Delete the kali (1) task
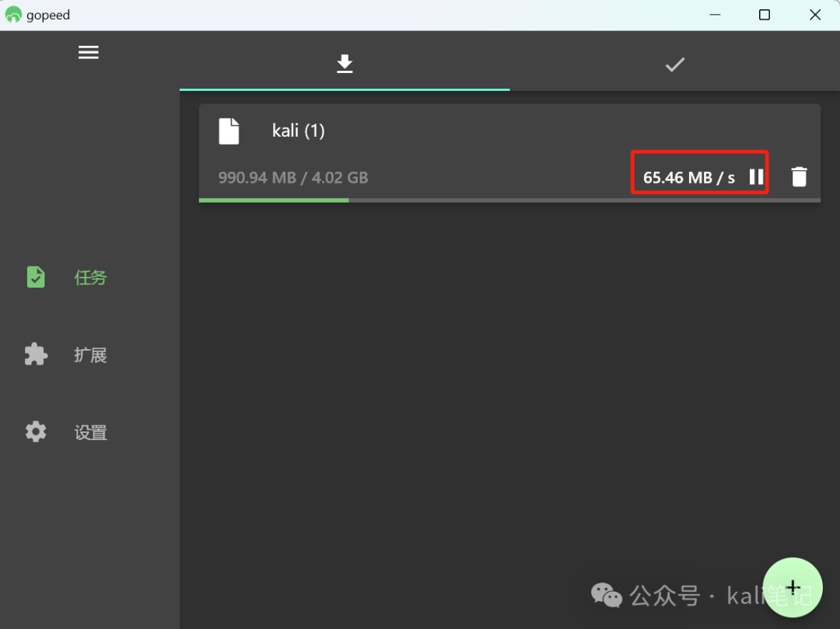Viewport: 840px width, 629px height. click(x=799, y=176)
